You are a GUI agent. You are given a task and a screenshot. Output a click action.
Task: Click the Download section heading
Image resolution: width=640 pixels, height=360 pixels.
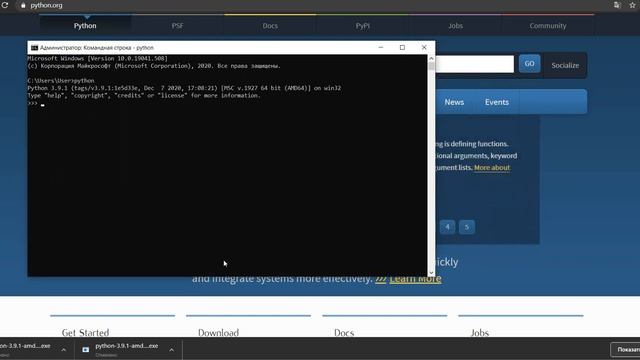(218, 333)
